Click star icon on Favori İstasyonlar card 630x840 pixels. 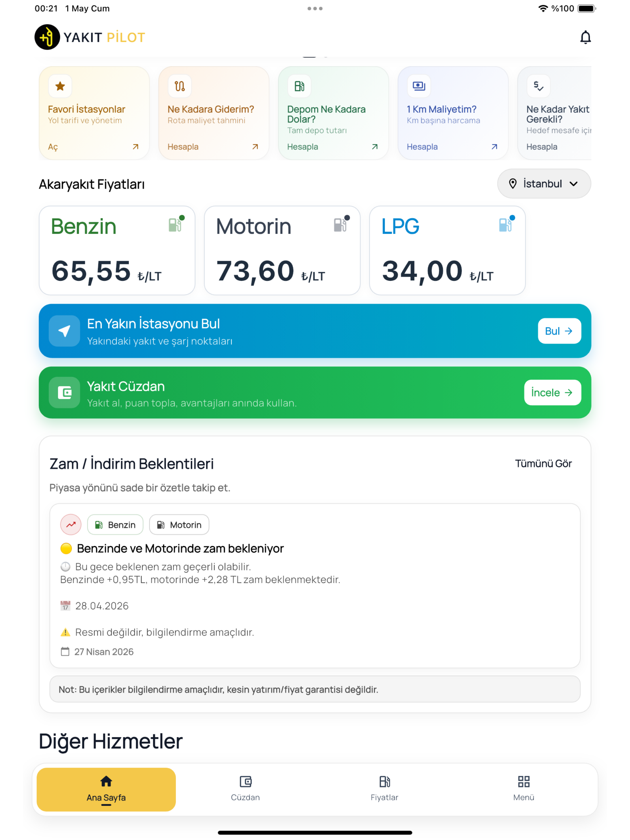[60, 86]
